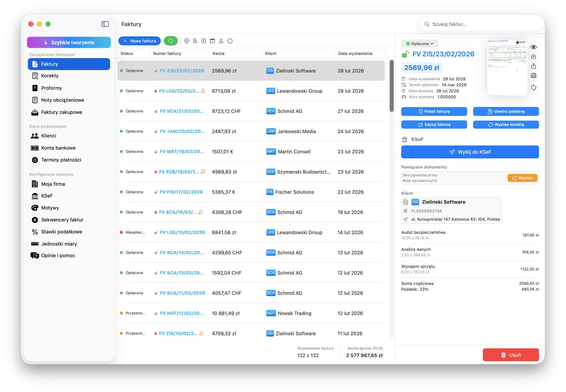Open invoice FV FIS/17/02/2026
566x392 pixels.
[x=181, y=192]
